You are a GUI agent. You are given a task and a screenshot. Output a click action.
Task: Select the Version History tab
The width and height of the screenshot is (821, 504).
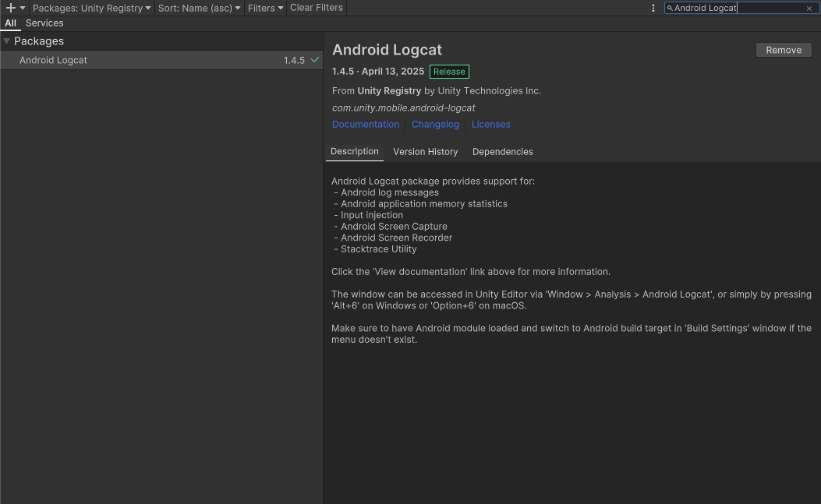coord(425,151)
